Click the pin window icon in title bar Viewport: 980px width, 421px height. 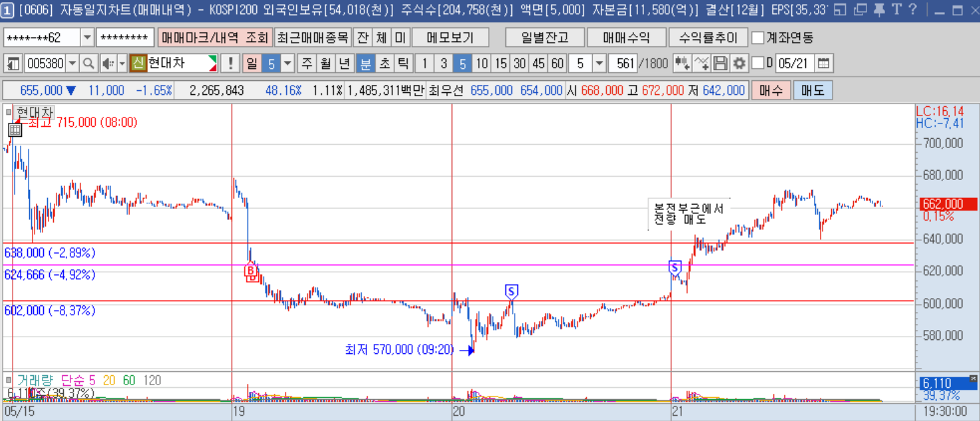tap(879, 9)
